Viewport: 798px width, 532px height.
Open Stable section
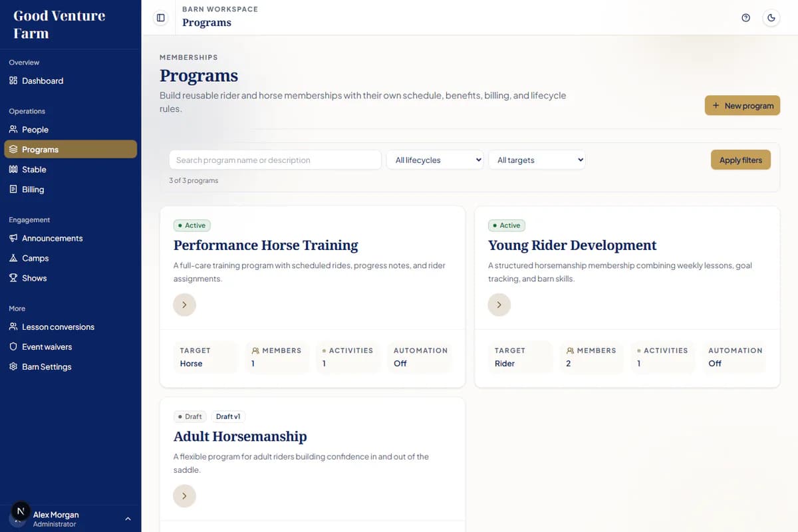click(70, 170)
